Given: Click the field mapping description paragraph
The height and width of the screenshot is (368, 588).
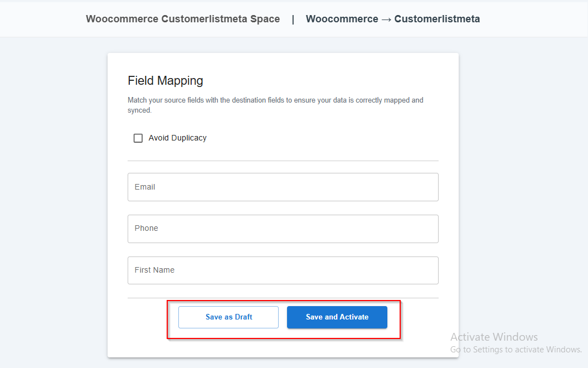Looking at the screenshot, I should click(x=275, y=105).
